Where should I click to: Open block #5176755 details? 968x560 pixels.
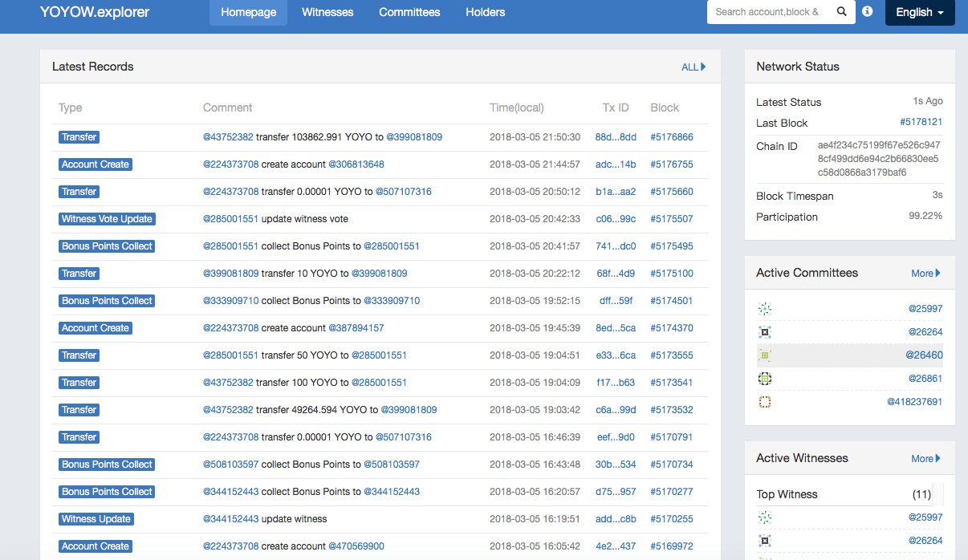tap(671, 164)
